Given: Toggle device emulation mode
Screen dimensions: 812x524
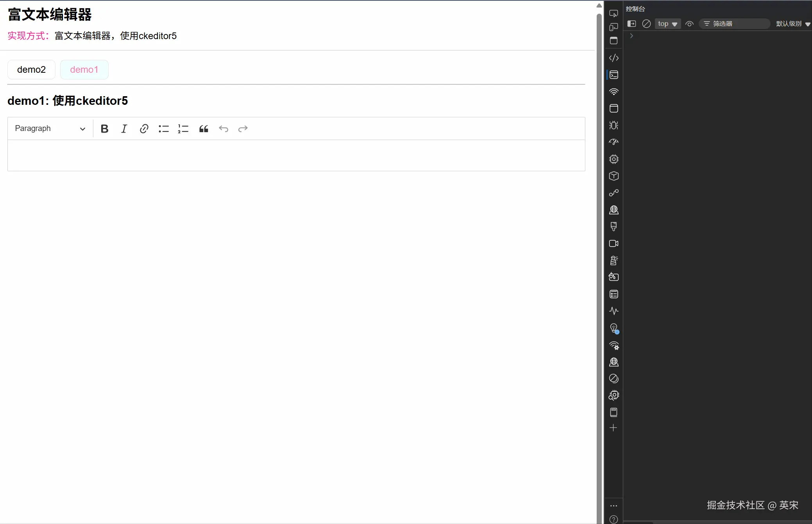Looking at the screenshot, I should coord(613,27).
